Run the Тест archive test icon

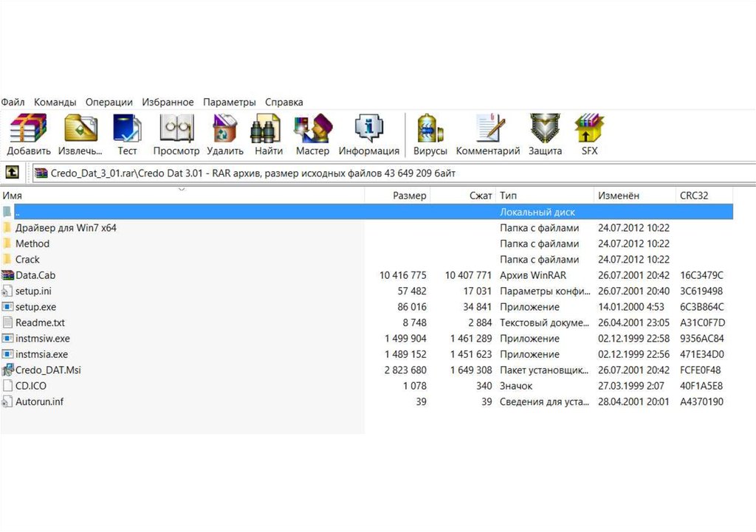(x=127, y=128)
